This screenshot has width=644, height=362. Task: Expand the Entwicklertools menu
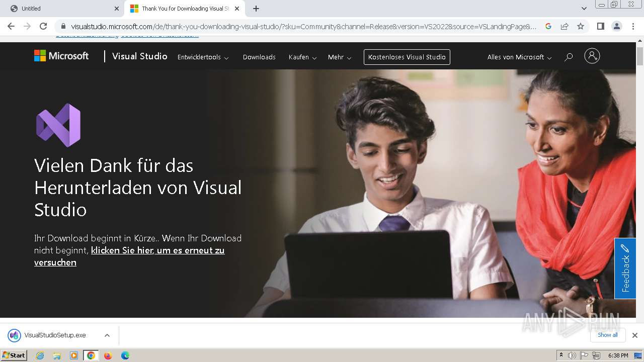[203, 57]
